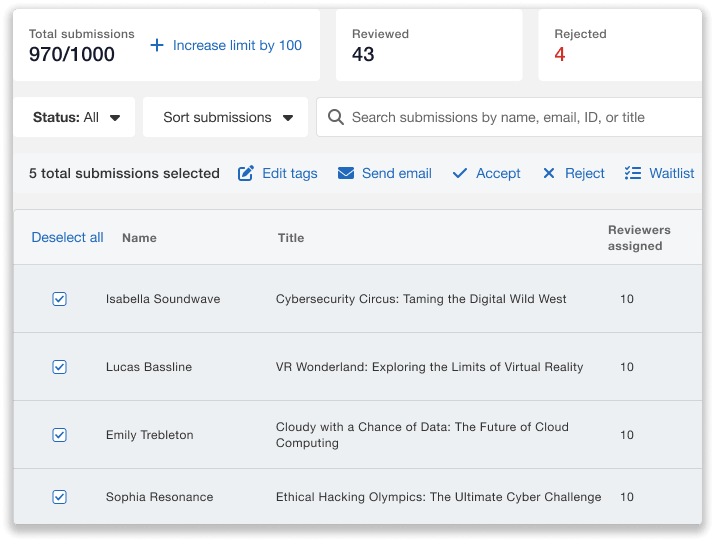Click Increase limit by 100 link
The image size is (715, 542).
237,45
